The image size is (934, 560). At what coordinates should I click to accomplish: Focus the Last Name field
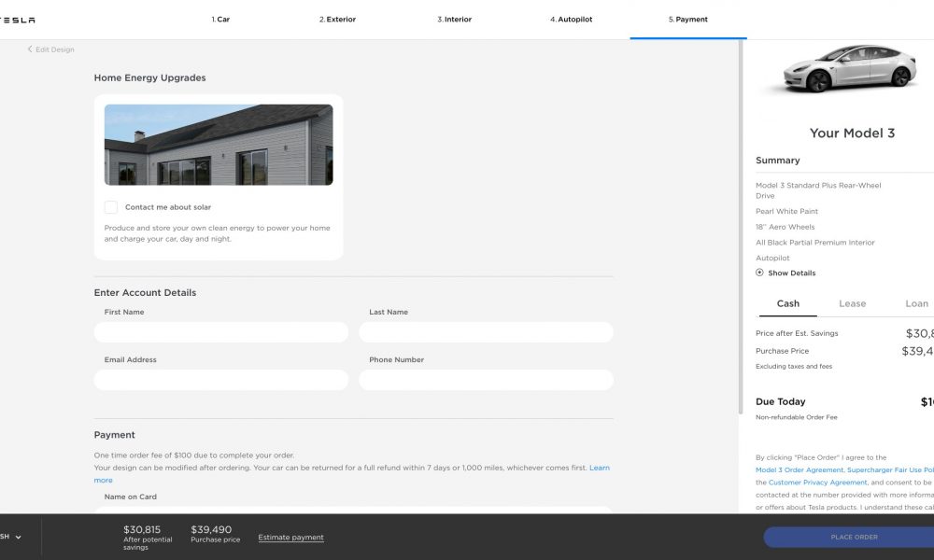coord(486,332)
